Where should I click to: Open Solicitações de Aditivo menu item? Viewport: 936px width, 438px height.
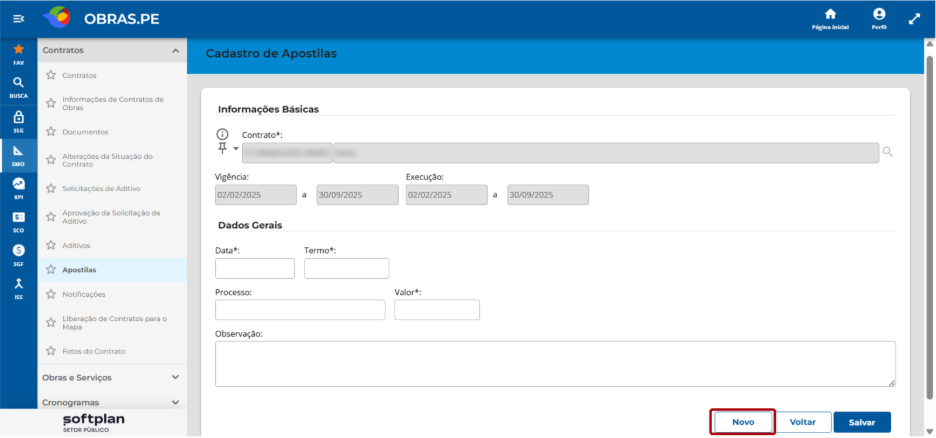click(101, 189)
